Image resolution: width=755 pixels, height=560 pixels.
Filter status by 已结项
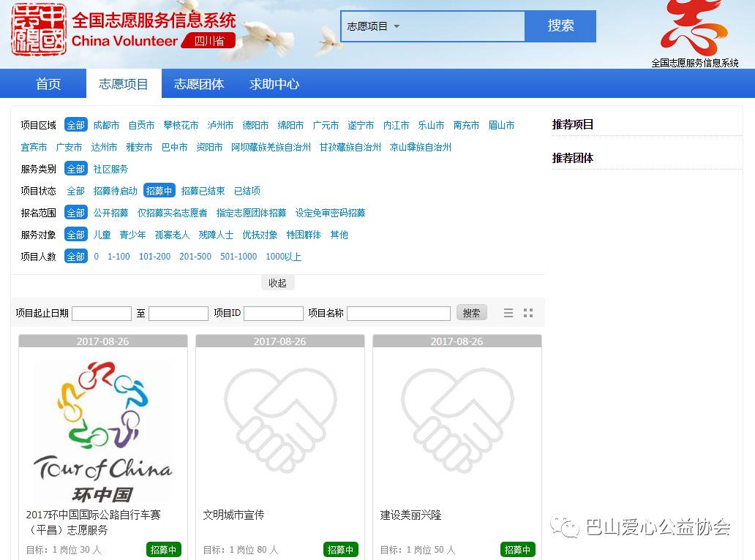(x=247, y=191)
